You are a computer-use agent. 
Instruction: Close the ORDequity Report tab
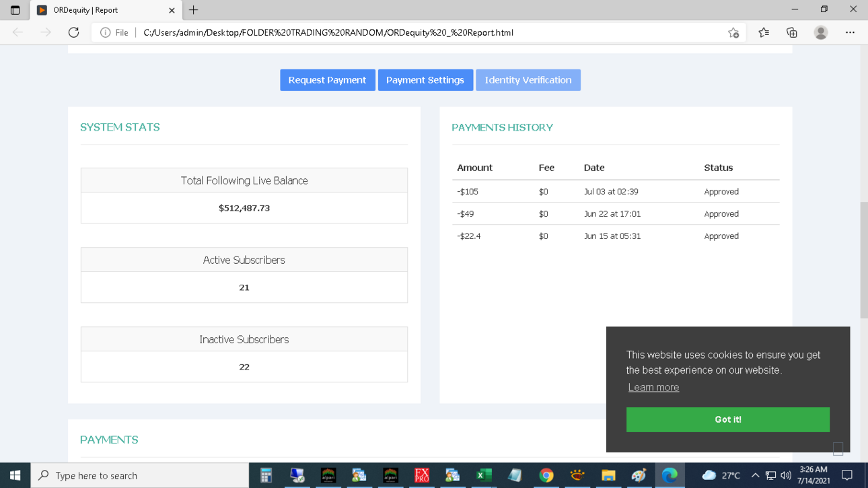pyautogui.click(x=172, y=10)
